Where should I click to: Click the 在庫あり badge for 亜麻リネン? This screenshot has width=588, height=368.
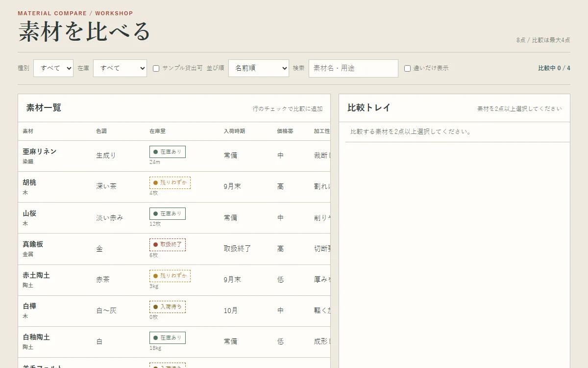pyautogui.click(x=168, y=152)
